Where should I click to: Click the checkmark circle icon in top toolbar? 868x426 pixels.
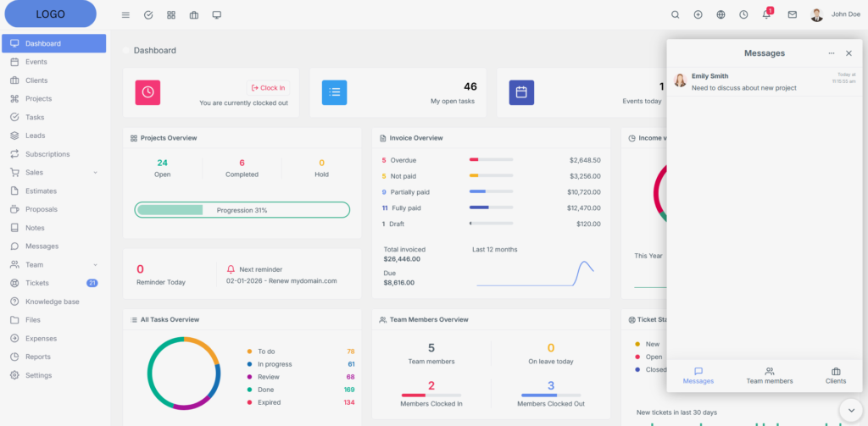tap(148, 14)
